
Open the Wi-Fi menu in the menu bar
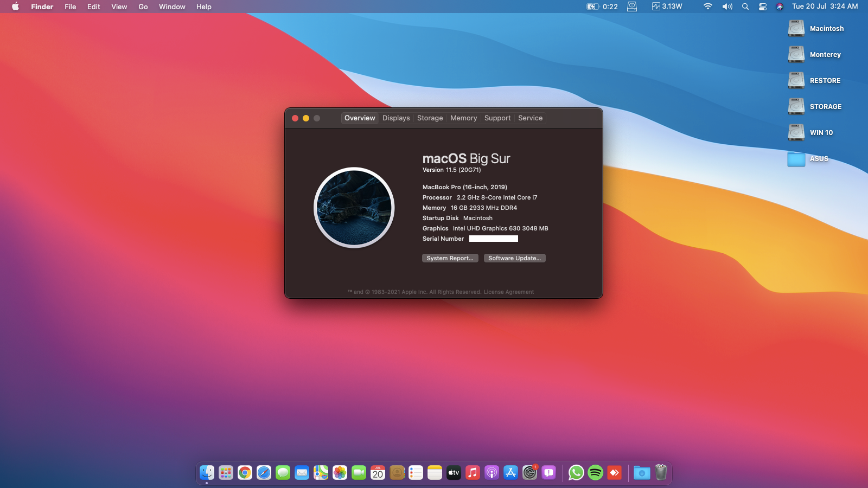(708, 7)
